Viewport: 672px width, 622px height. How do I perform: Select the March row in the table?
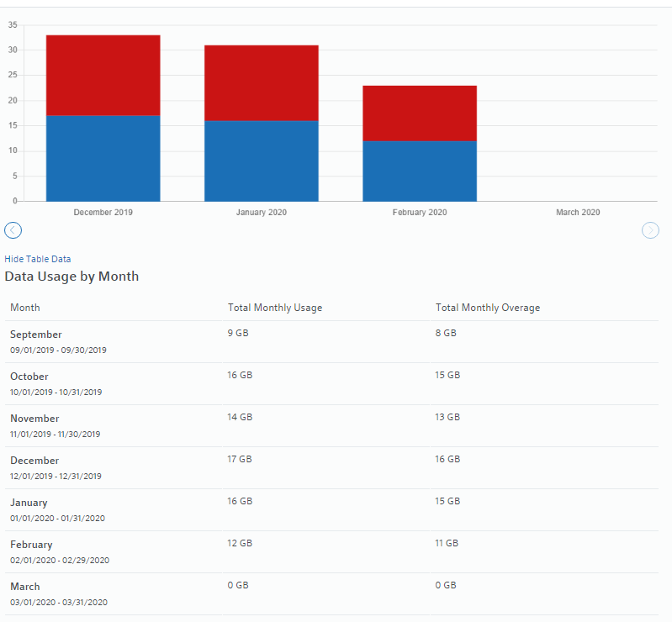point(25,587)
